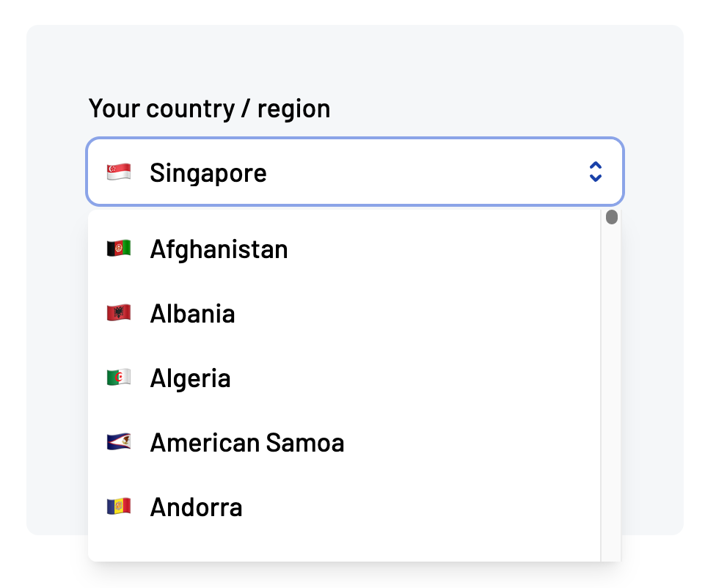Click the 'Your country / region' label
716x588 pixels.
tap(209, 109)
